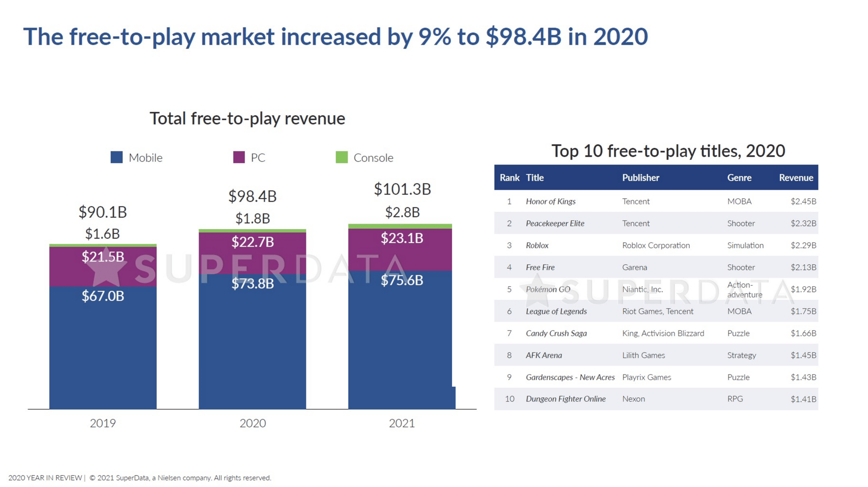Click the 'Niantic, Inc.' publisher cell
Screen dimensions: 868x487
click(x=642, y=289)
